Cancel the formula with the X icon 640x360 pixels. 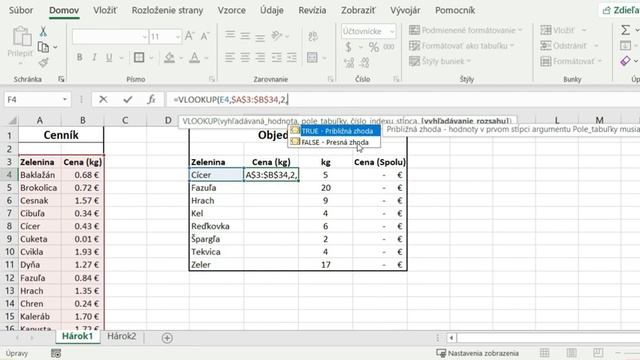[x=103, y=100]
